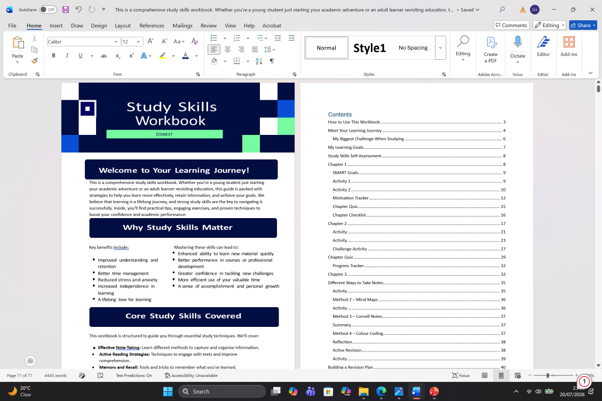Screen dimensions: 602x401
Task: Switch to the Acrobat tab
Action: point(272,25)
